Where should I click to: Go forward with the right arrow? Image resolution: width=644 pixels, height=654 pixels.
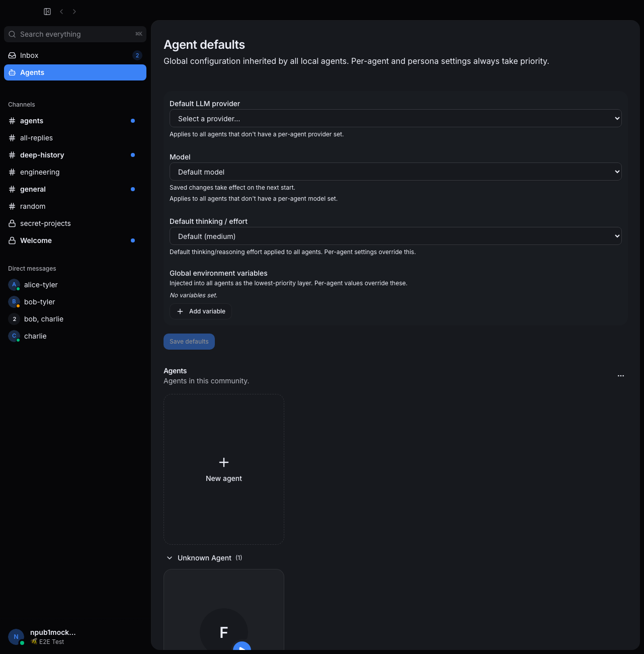(74, 12)
